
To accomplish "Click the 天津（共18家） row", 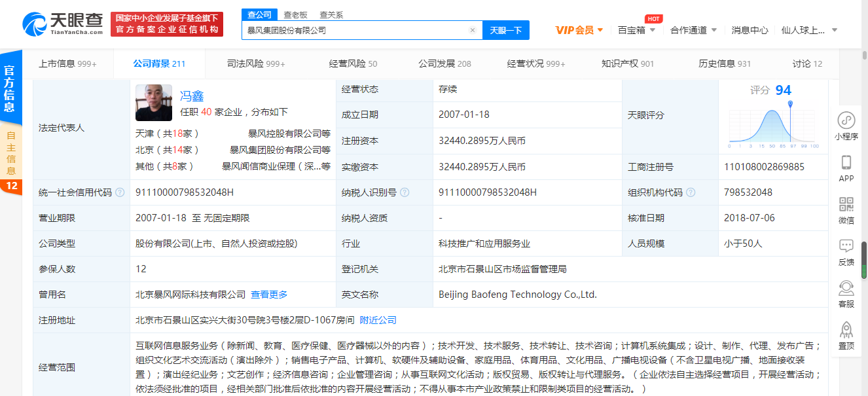I will [x=233, y=133].
